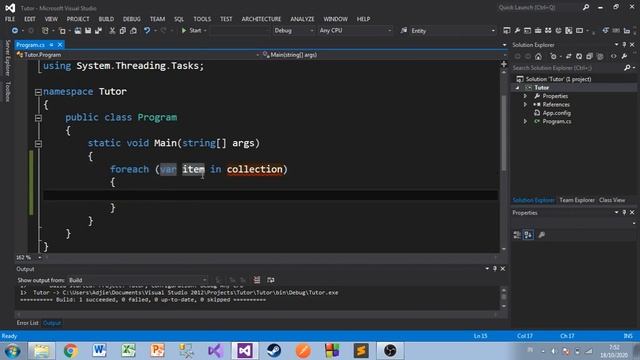
Task: Click Properties wrench icon in Solution Explorer toolbar
Action: pyautogui.click(x=624, y=56)
